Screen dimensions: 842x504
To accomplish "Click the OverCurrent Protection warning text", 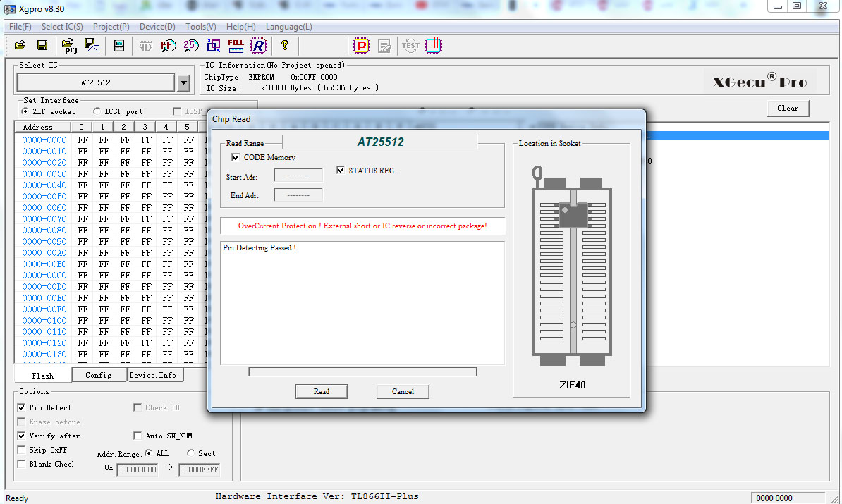I will coord(362,226).
